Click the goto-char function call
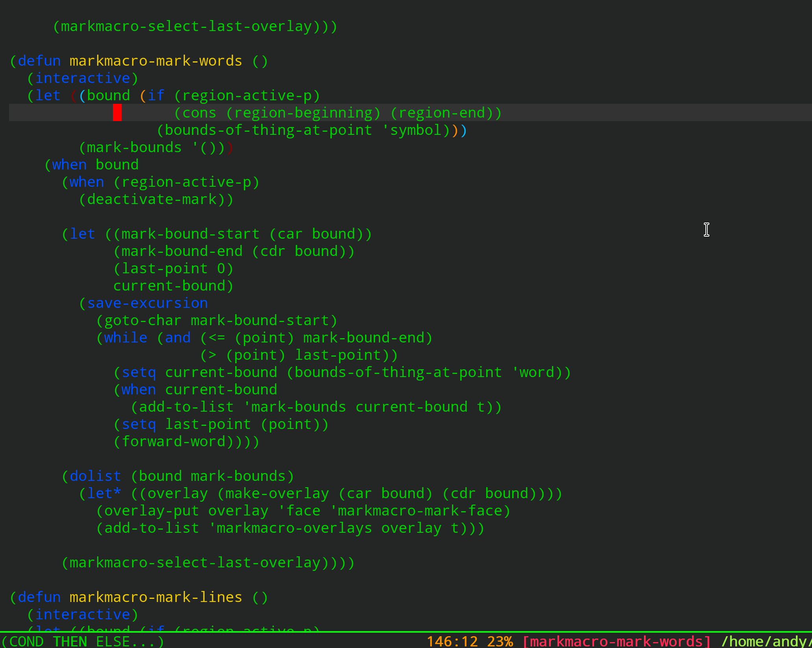The width and height of the screenshot is (812, 648). point(143,320)
